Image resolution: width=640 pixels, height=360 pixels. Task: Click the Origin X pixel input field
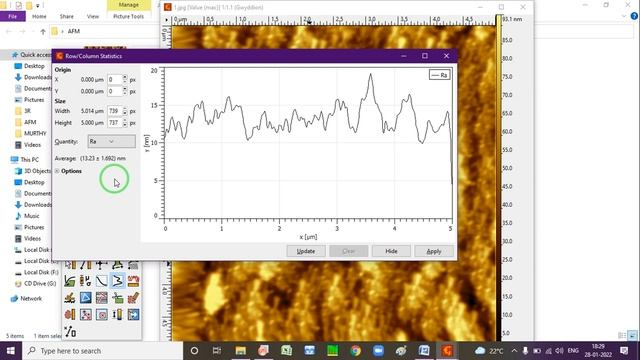pos(115,80)
